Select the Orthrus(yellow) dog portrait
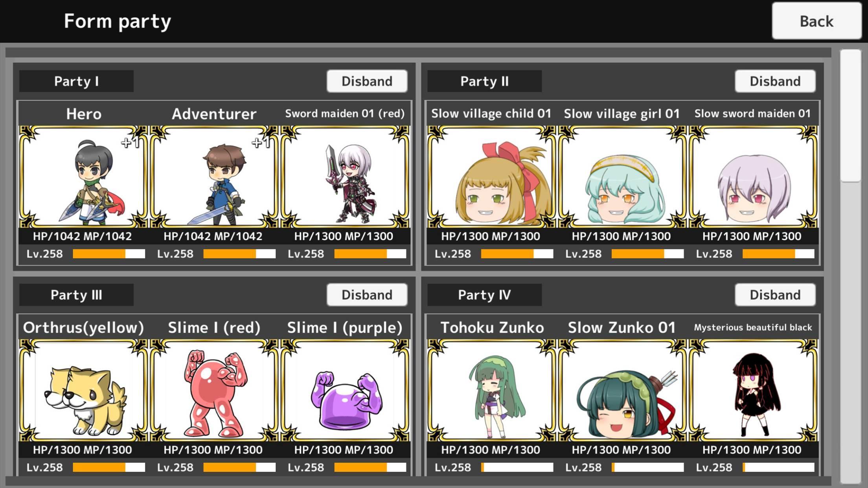868x488 pixels. click(83, 391)
